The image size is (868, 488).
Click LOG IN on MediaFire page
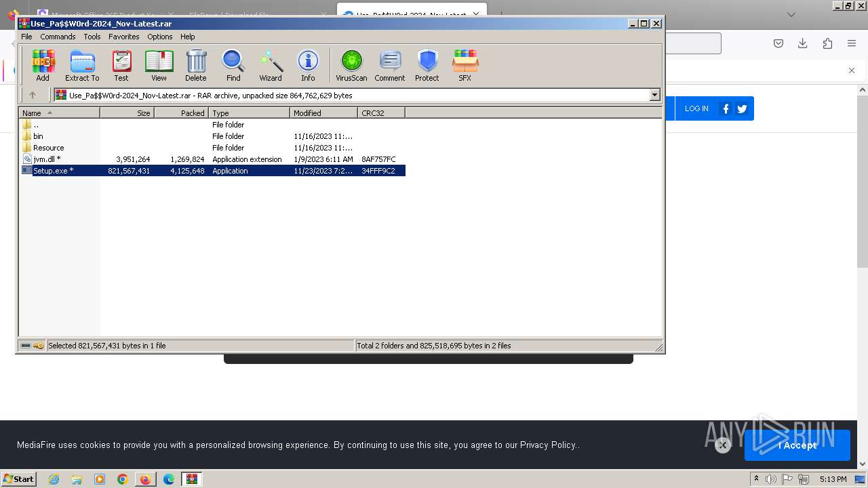(696, 108)
